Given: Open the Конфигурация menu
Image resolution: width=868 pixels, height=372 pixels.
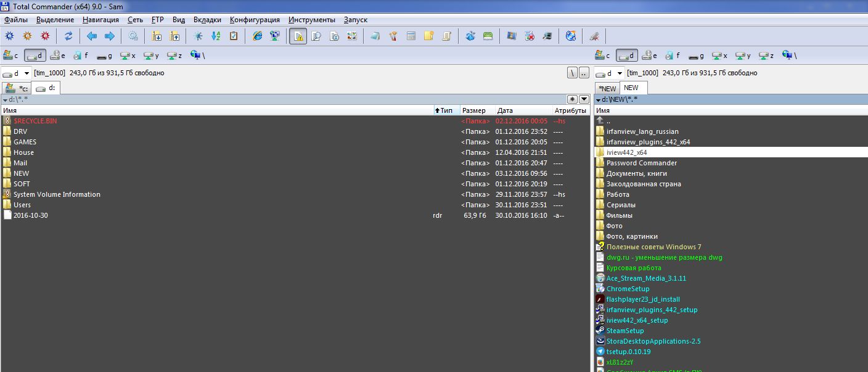Looking at the screenshot, I should (255, 20).
